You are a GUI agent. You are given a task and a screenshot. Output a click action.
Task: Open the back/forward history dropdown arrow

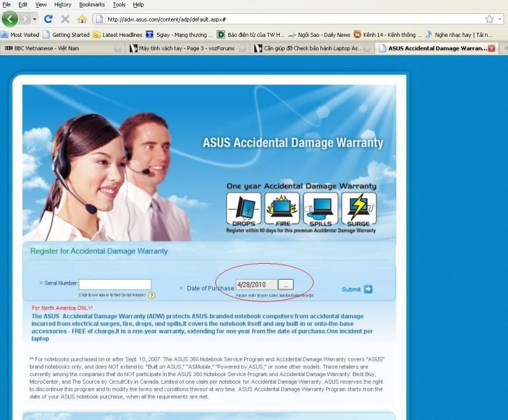[34, 19]
